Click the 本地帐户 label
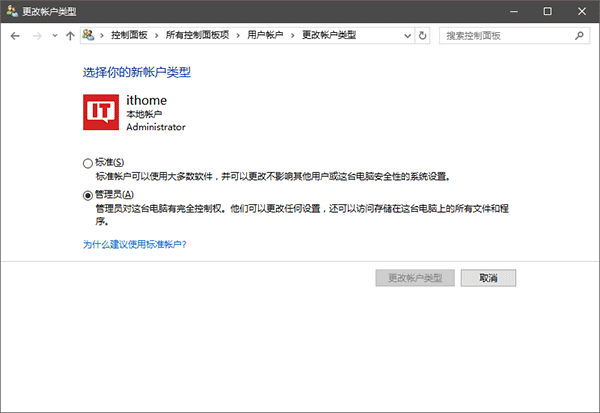The image size is (600, 413). [x=144, y=114]
